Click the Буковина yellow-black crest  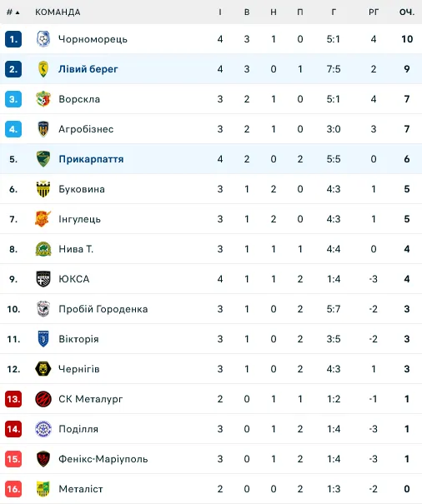point(43,189)
